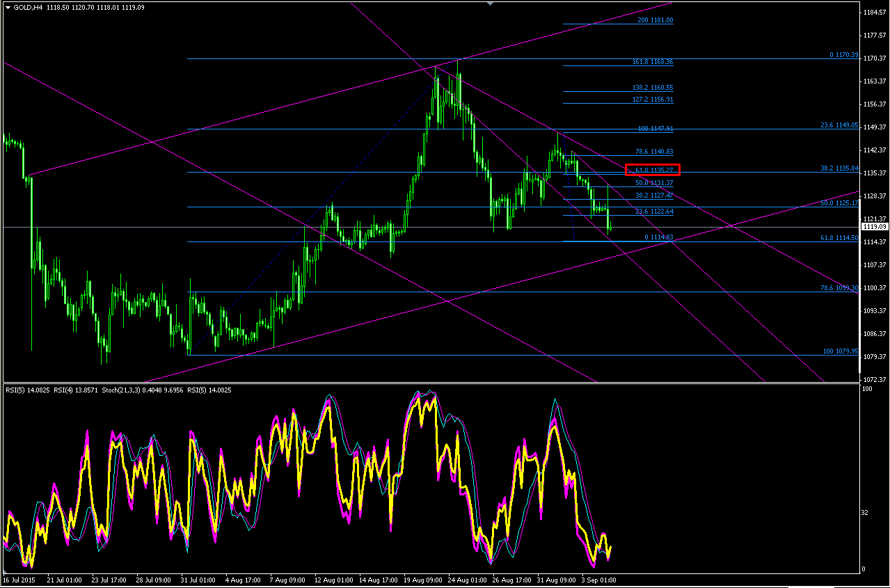
Task: Click indicator scale value 0
Action: (864, 569)
